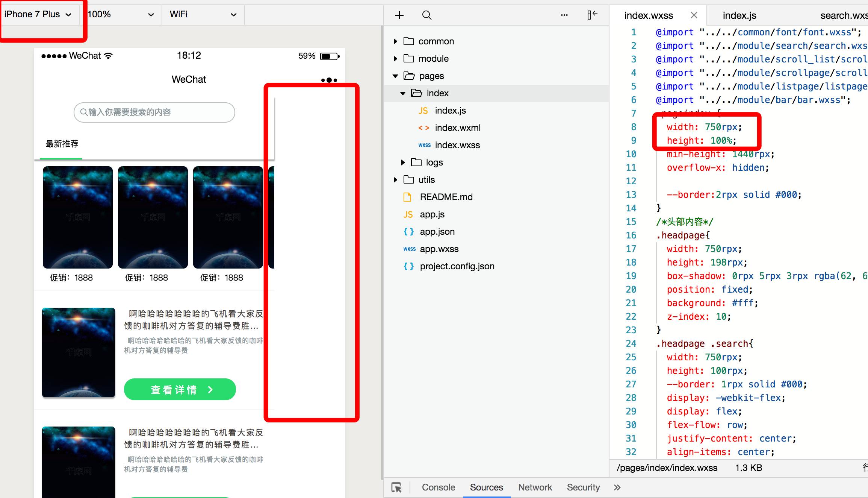Click the add new file plus icon
Viewport: 868px width, 498px height.
coord(399,15)
